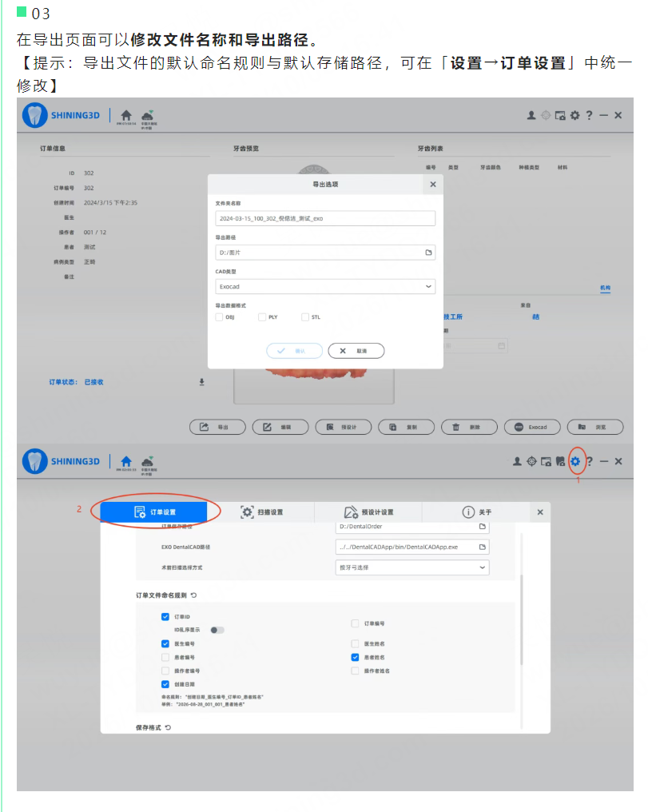Open the user account icon in upper window
Image resolution: width=648 pixels, height=812 pixels.
pyautogui.click(x=531, y=115)
